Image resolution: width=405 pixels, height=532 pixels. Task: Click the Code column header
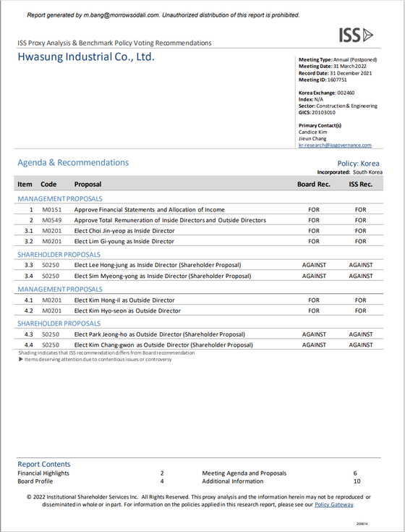[x=48, y=185]
